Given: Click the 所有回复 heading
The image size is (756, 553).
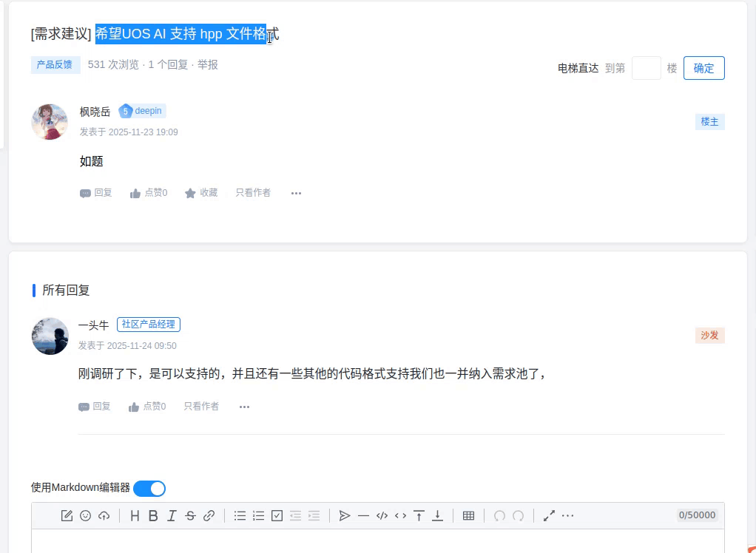Looking at the screenshot, I should point(66,290).
